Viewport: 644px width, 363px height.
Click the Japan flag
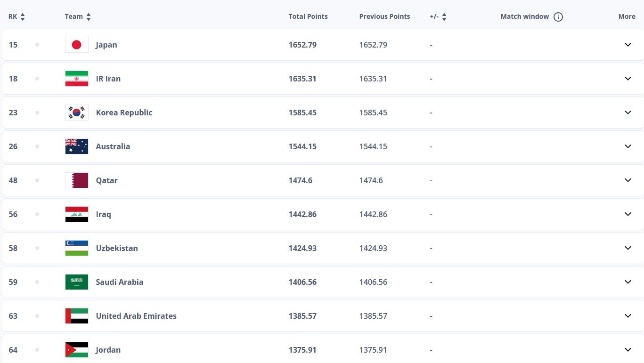point(77,45)
